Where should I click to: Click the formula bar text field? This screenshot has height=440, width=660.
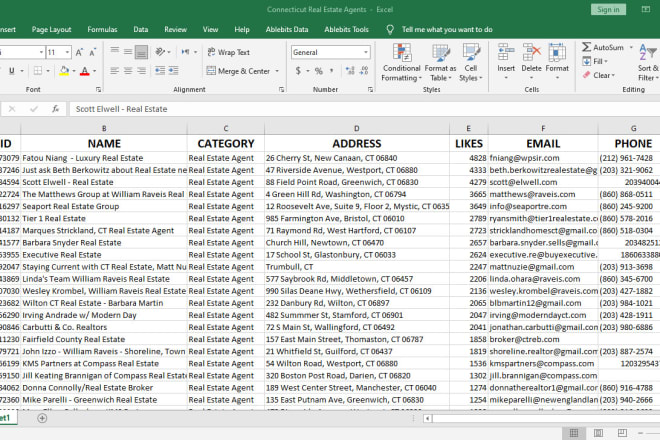coord(365,109)
